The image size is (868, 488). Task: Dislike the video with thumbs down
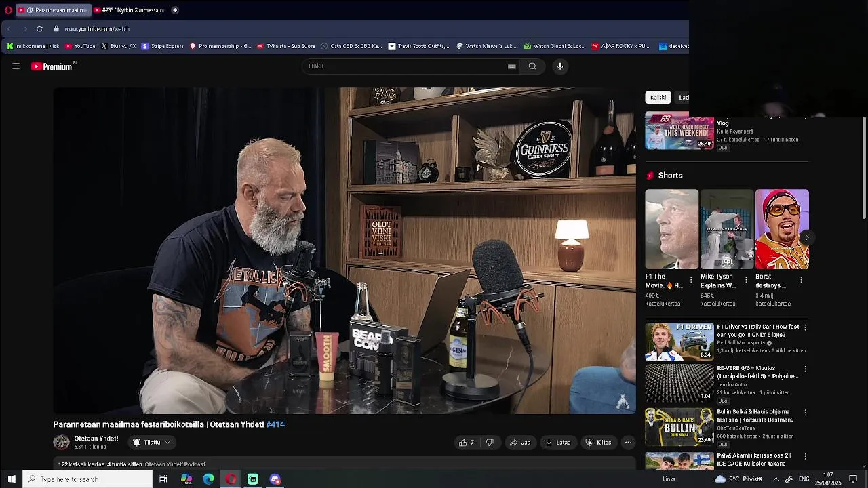[490, 443]
